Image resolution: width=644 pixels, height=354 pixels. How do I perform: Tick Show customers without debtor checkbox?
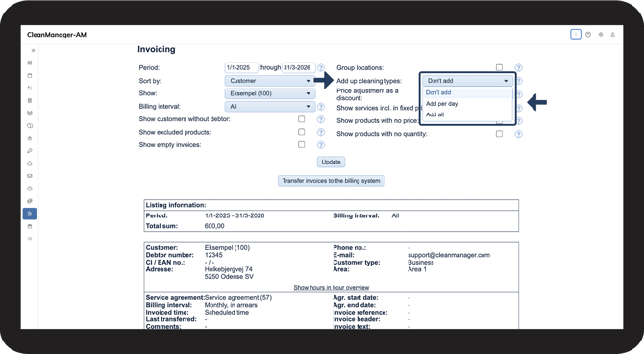coord(302,119)
